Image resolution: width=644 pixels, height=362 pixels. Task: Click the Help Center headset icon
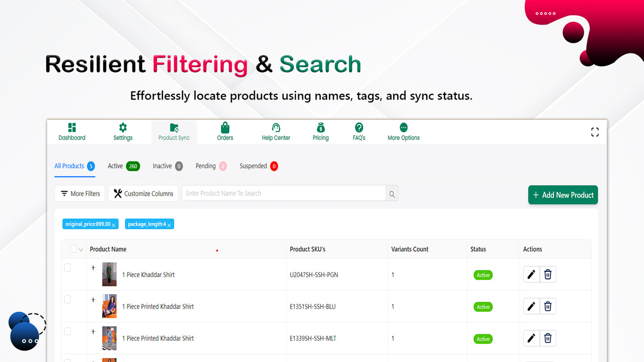click(276, 127)
